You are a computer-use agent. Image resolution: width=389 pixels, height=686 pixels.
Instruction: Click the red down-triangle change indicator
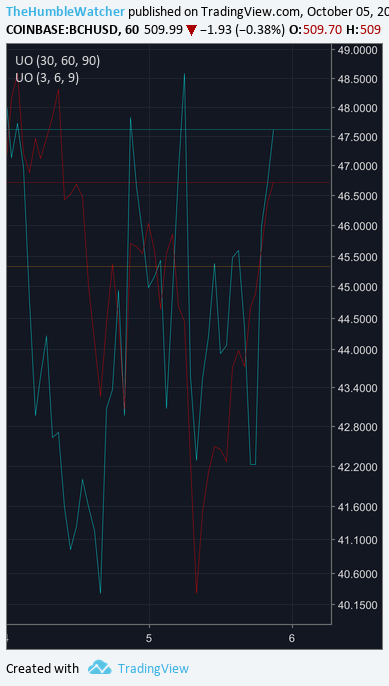tap(191, 31)
